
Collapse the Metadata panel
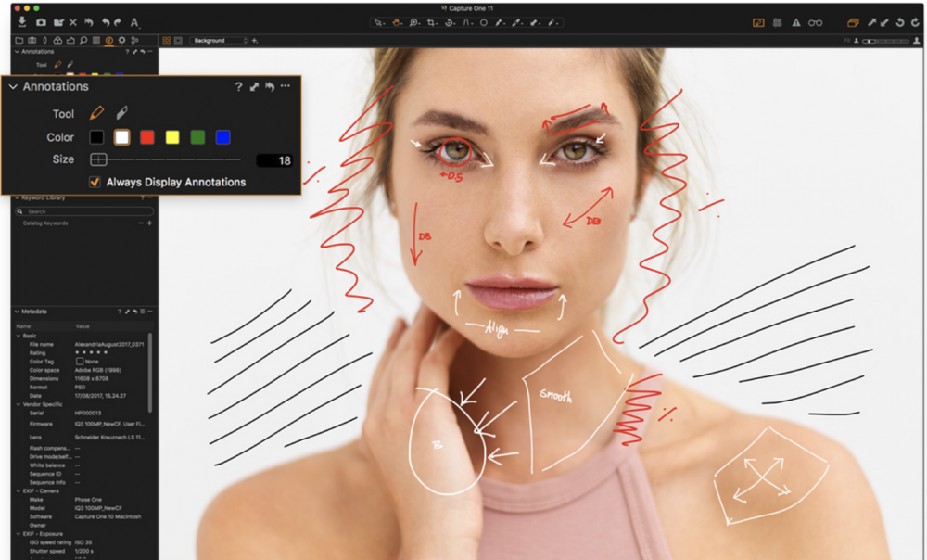[x=17, y=311]
